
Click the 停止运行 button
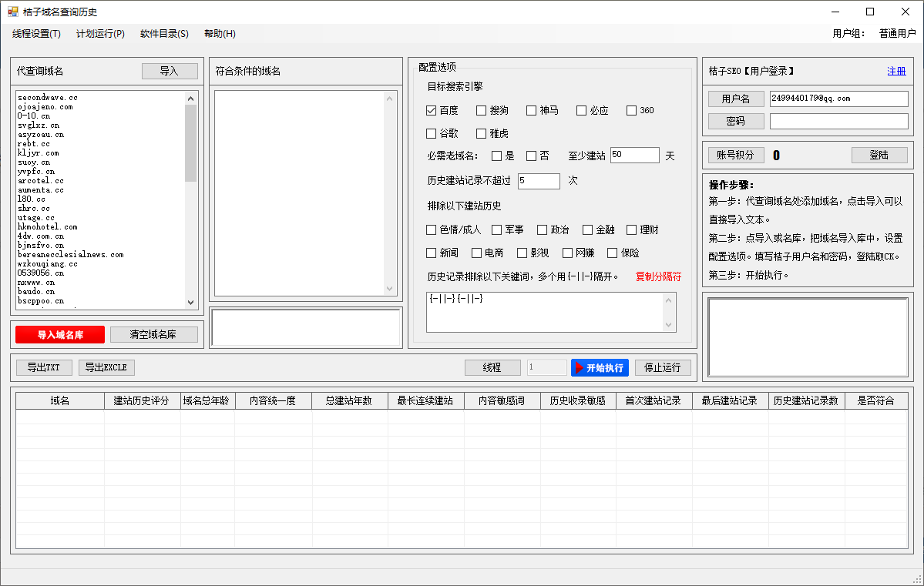[663, 367]
